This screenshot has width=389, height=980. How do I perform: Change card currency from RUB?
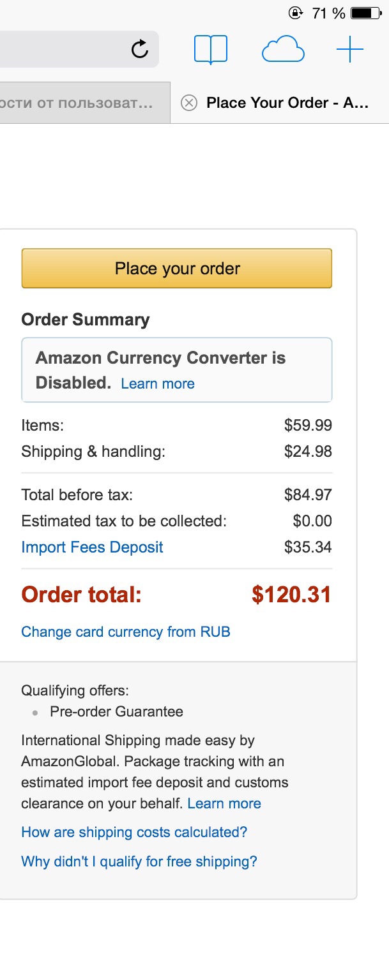point(126,632)
